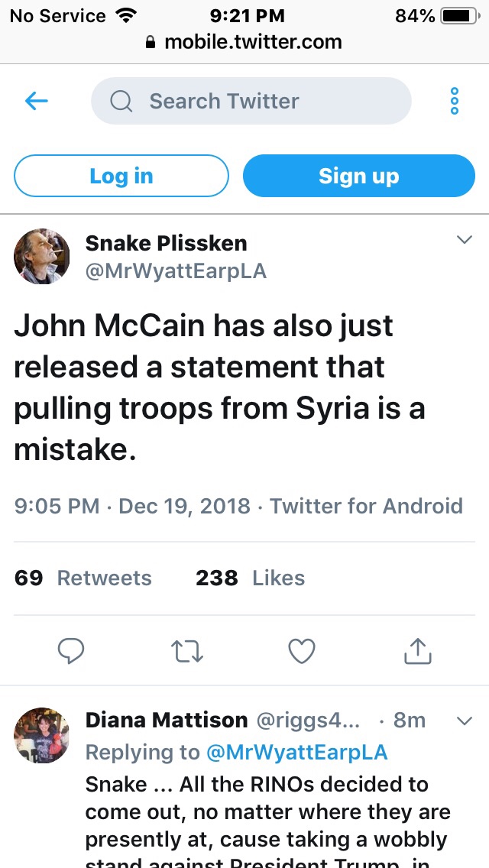This screenshot has width=489, height=868.
Task: Expand the Snake Plissken tweet chevron menu
Action: click(464, 241)
